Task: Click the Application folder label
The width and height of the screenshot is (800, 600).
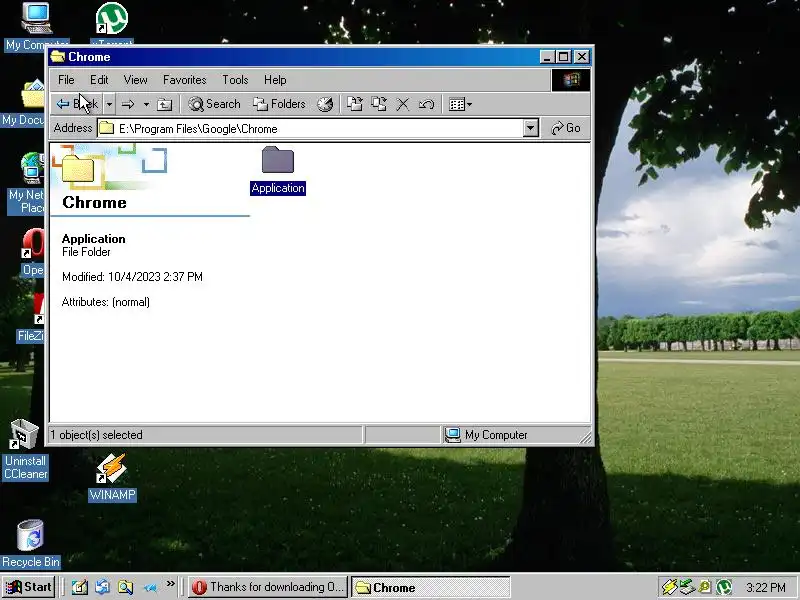Action: pyautogui.click(x=278, y=188)
